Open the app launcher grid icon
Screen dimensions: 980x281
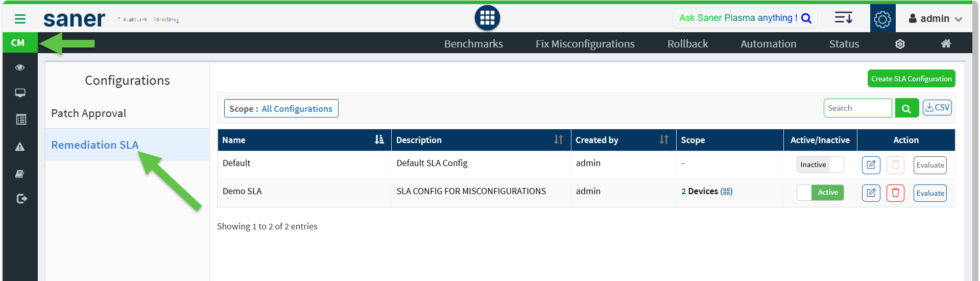(487, 18)
